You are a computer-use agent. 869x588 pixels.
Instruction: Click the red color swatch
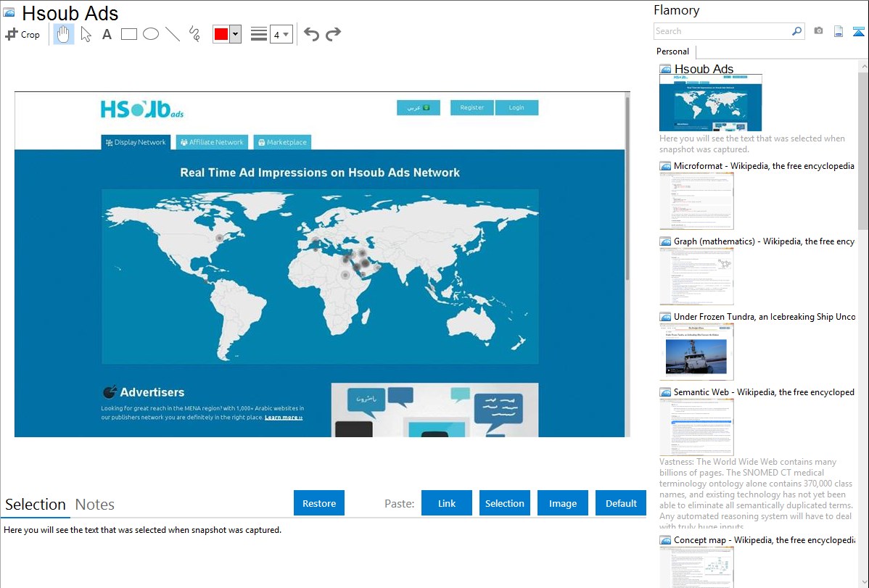(221, 34)
